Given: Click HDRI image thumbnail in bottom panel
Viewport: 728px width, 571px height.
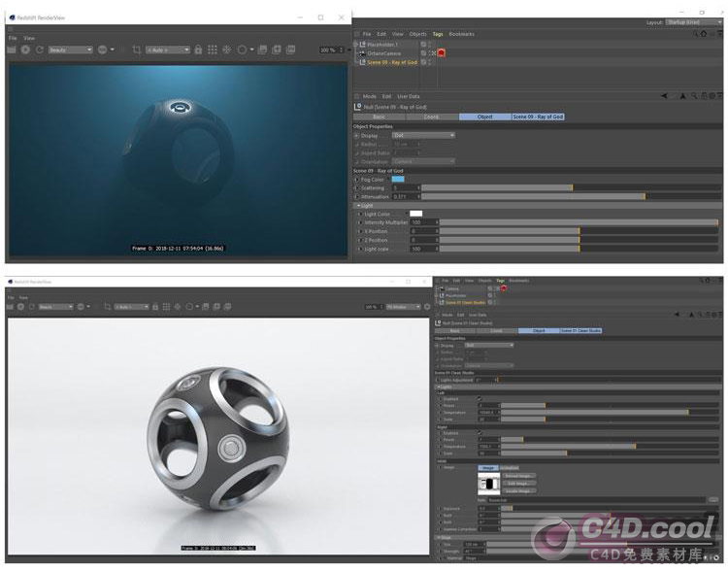Looking at the screenshot, I should [489, 485].
